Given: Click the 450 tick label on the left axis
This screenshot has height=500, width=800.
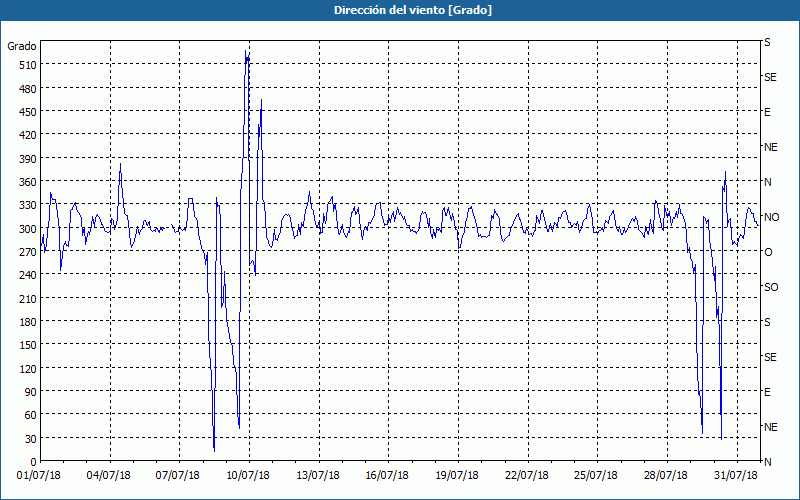Looking at the screenshot, I should pyautogui.click(x=27, y=112).
